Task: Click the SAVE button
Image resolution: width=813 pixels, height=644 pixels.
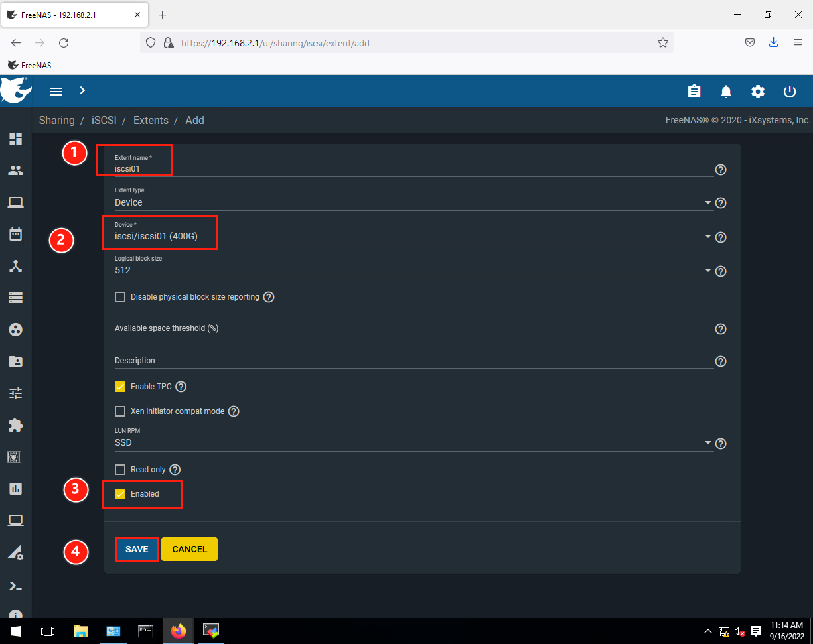Action: (x=137, y=549)
